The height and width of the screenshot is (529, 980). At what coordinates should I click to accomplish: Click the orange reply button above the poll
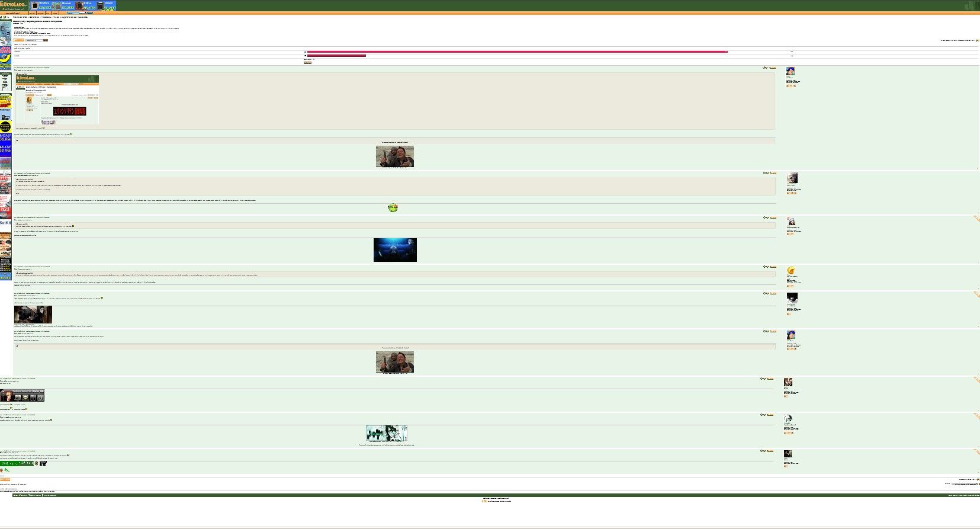[x=18, y=40]
